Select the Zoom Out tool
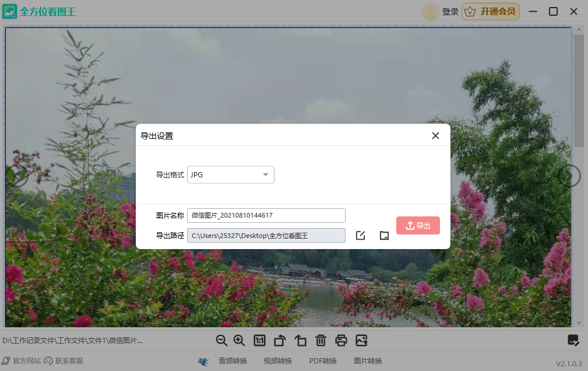The height and width of the screenshot is (371, 588). click(221, 340)
